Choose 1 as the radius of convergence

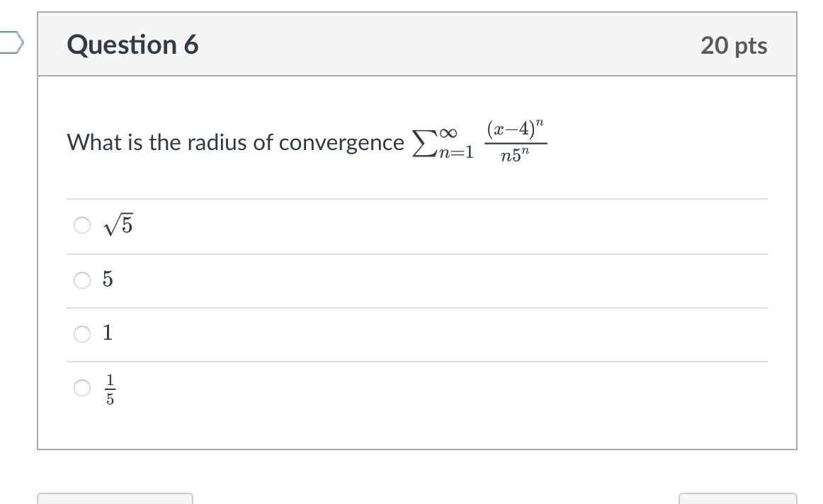[107, 333]
